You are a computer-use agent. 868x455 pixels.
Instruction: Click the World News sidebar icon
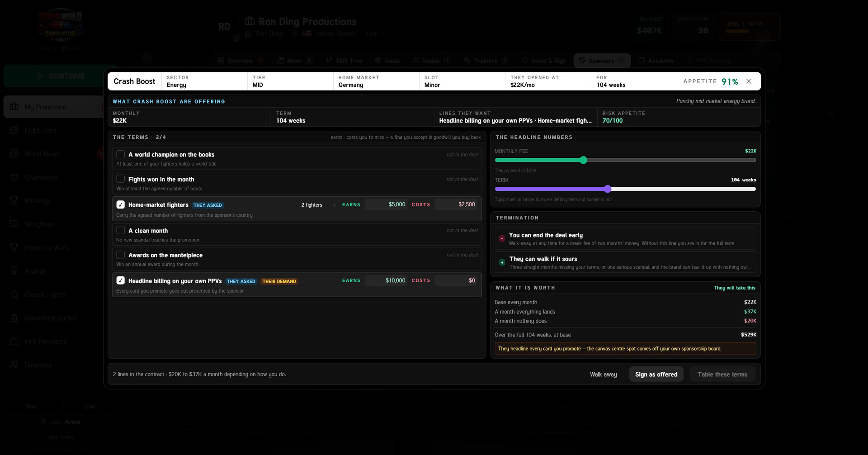(x=14, y=154)
